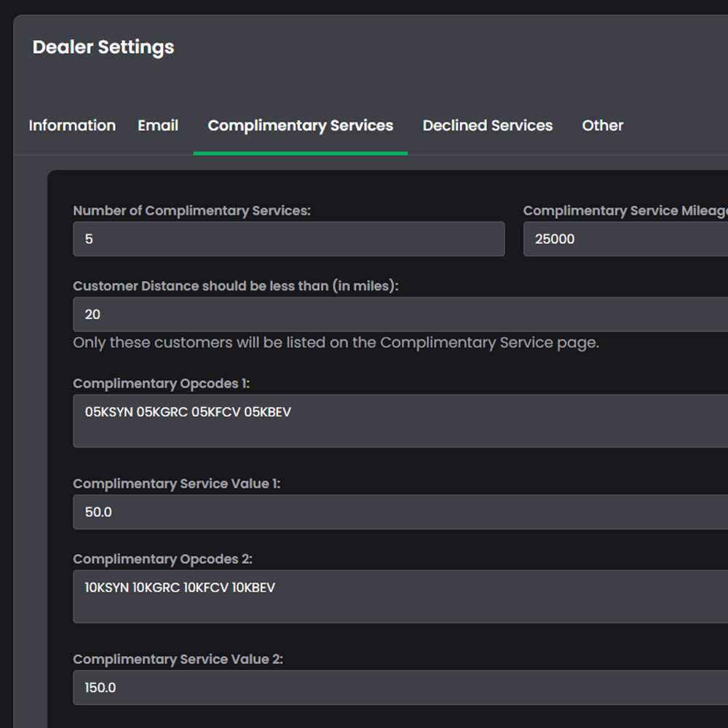Click the Dealer Settings heading
The width and height of the screenshot is (728, 728).
pyautogui.click(x=103, y=47)
